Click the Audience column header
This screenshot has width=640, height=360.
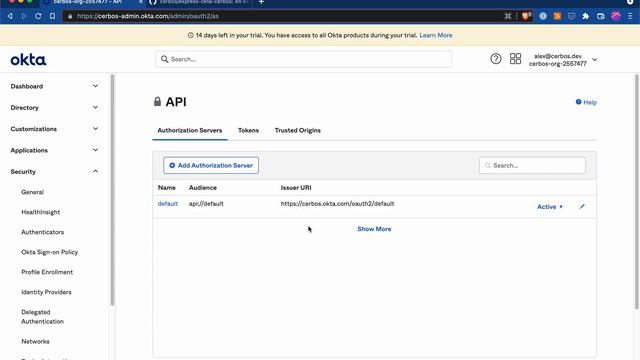point(202,187)
